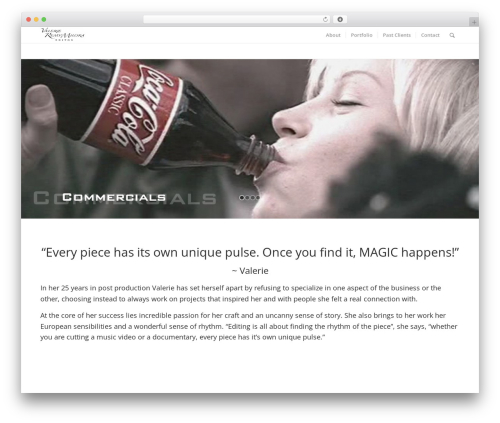Select the first slideshow dot
500x423 pixels.
[242, 198]
